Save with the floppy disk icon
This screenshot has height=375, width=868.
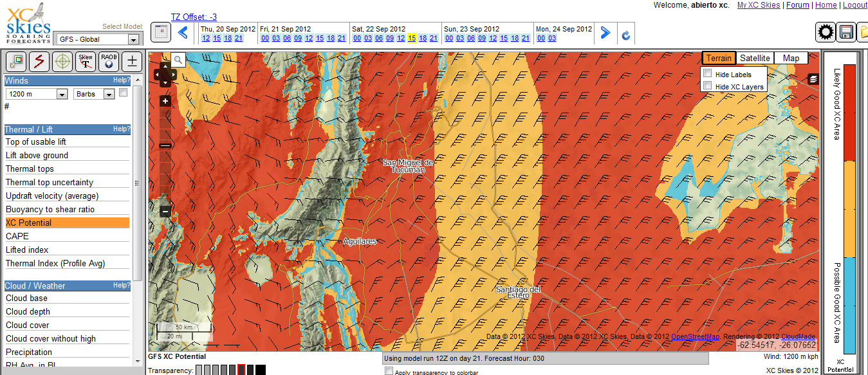coord(847,32)
